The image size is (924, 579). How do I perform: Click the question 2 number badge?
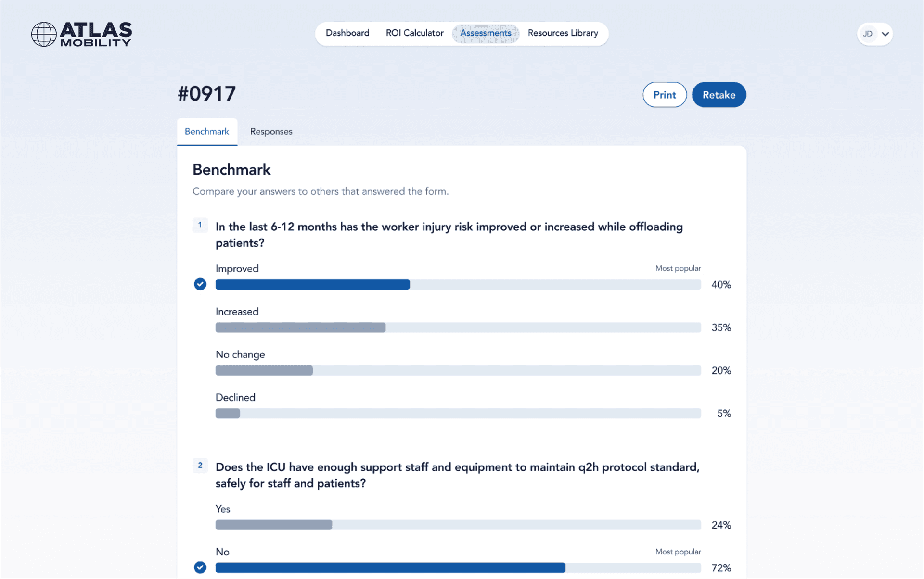200,466
